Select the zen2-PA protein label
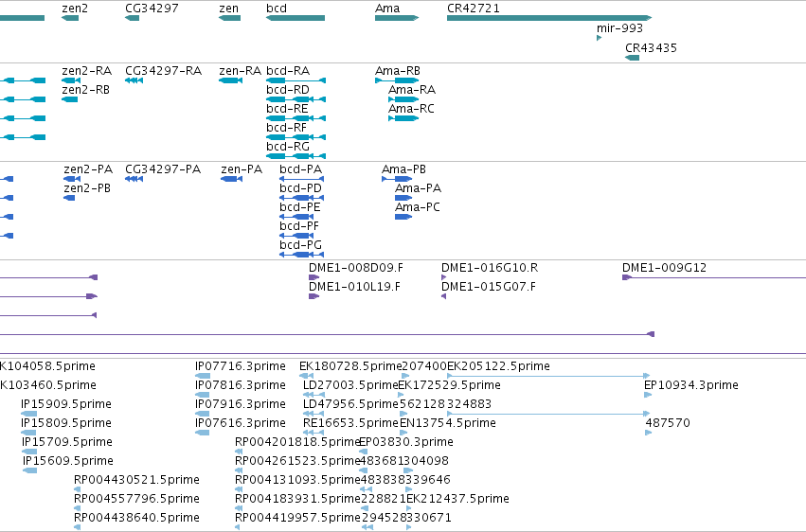The image size is (806, 532). [x=88, y=168]
